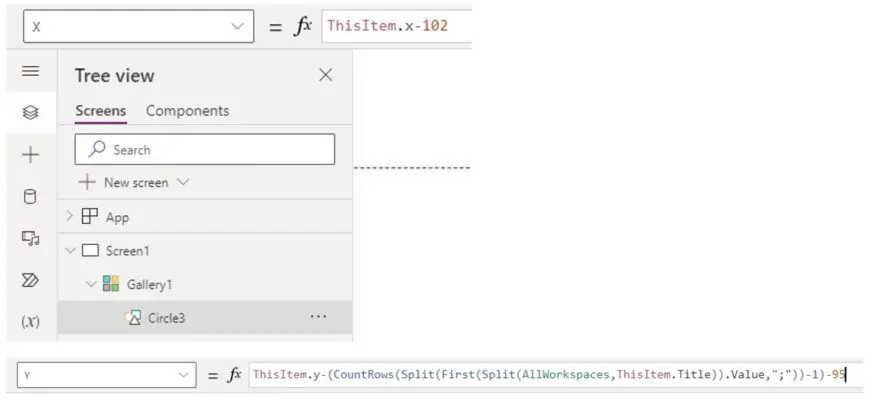
Task: Click the Tree view Search field
Action: [204, 149]
